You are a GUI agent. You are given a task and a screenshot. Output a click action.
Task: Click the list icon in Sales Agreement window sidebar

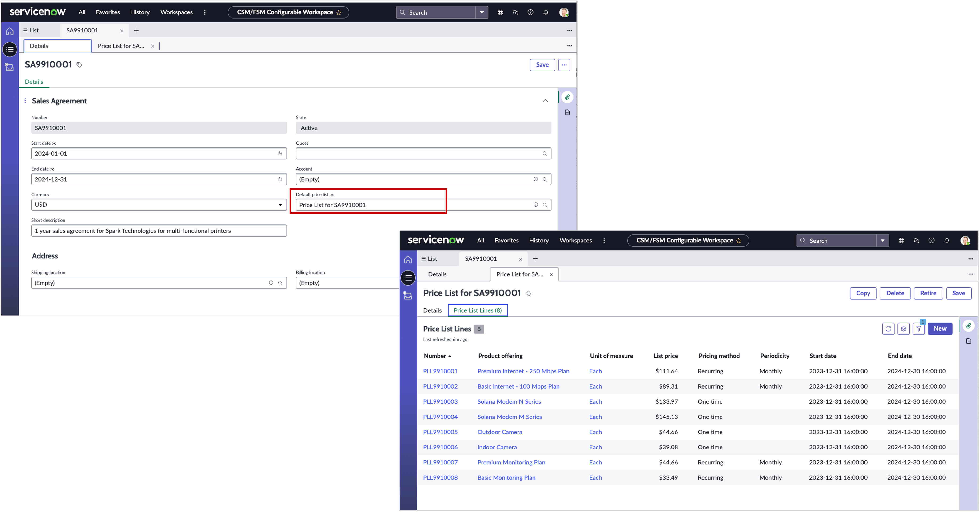pyautogui.click(x=10, y=49)
